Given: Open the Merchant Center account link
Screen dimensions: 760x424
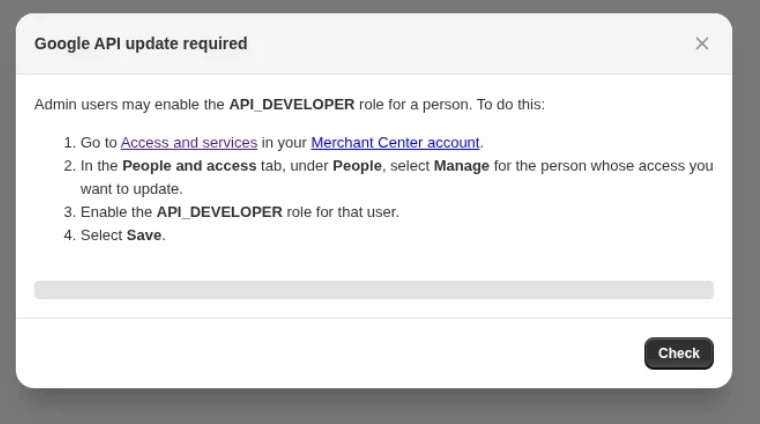Looking at the screenshot, I should (395, 142).
